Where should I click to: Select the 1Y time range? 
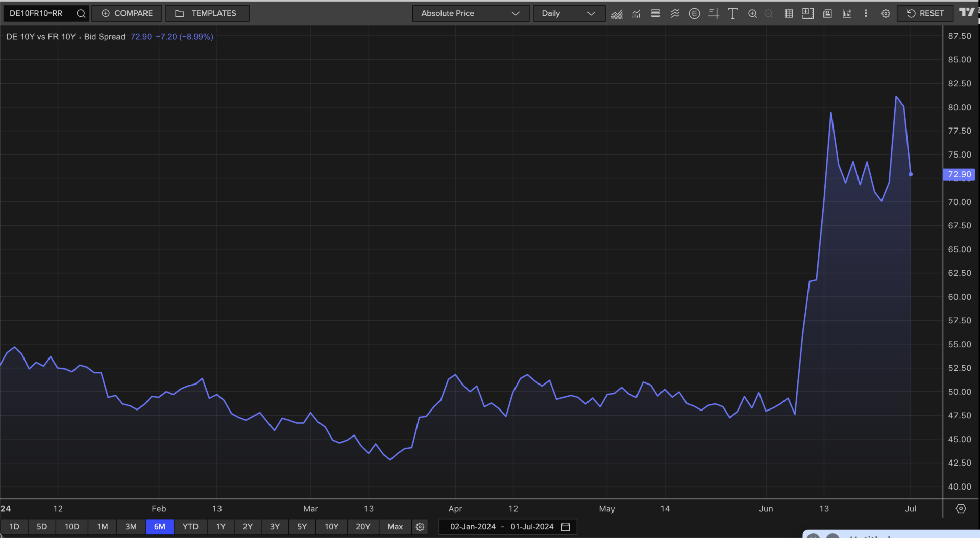pos(220,526)
